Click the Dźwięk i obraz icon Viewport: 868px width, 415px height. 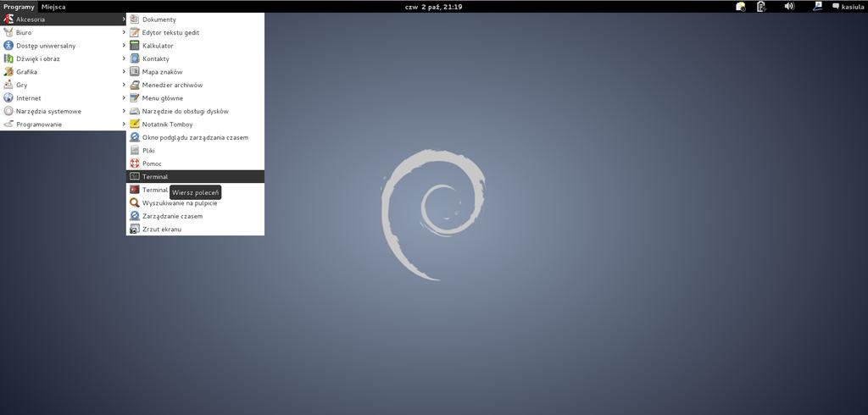(8, 58)
